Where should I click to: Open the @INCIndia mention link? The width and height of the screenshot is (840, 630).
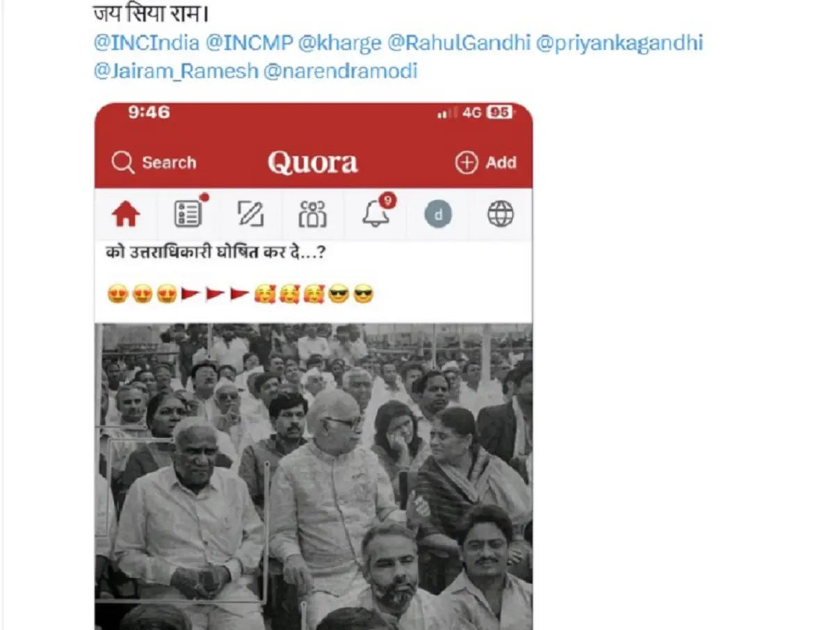[x=147, y=43]
